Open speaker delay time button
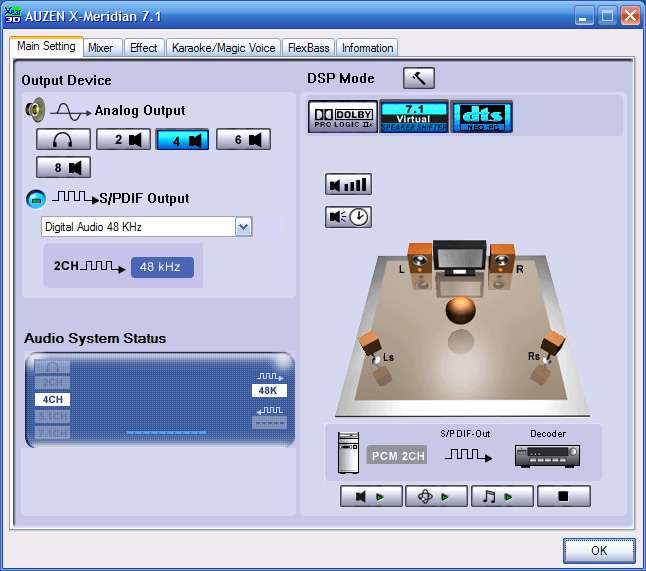 349,217
